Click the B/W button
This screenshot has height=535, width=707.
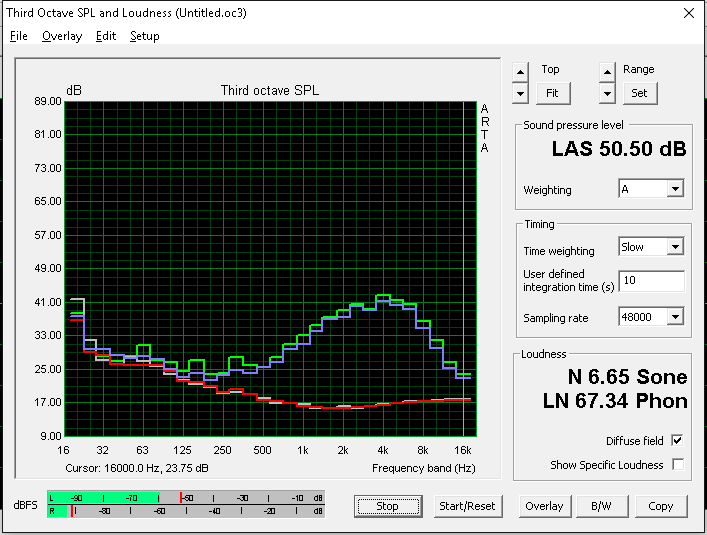[602, 506]
